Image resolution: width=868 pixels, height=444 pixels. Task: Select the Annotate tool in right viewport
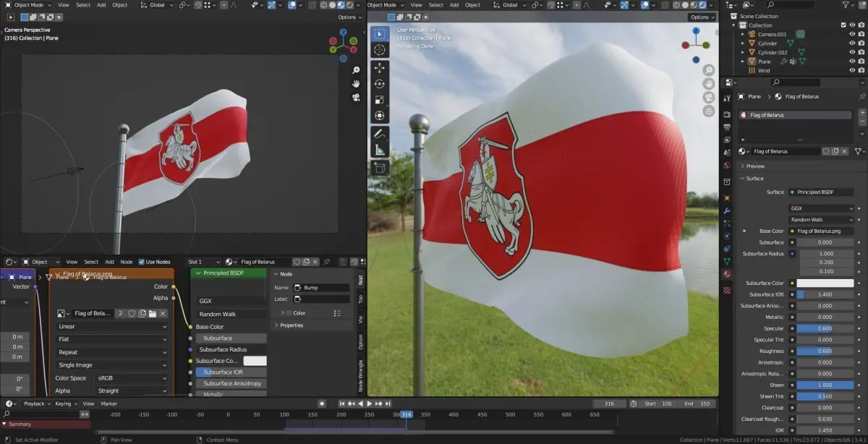click(x=380, y=135)
